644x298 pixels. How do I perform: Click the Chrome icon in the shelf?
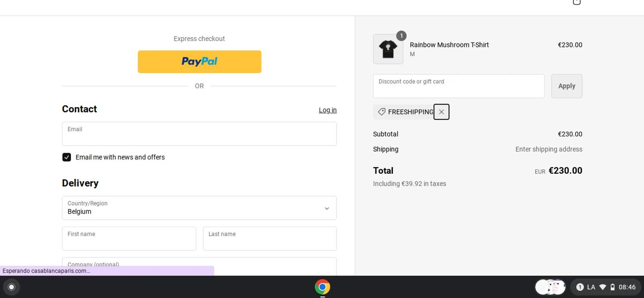click(322, 287)
